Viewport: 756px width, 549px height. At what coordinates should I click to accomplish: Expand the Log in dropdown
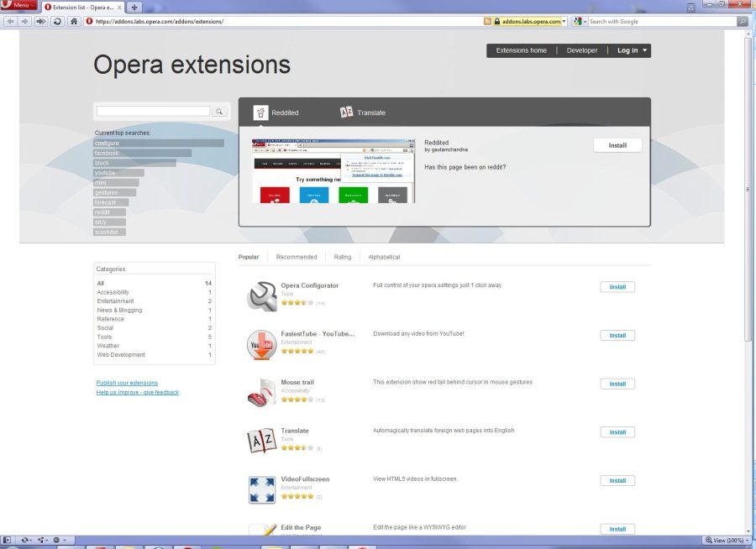632,50
